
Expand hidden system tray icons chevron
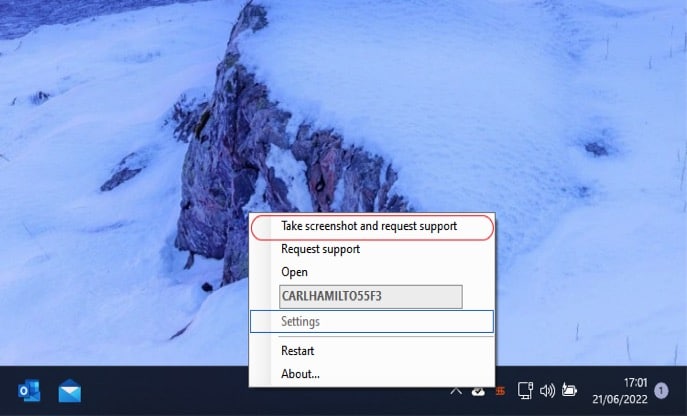[x=456, y=391]
